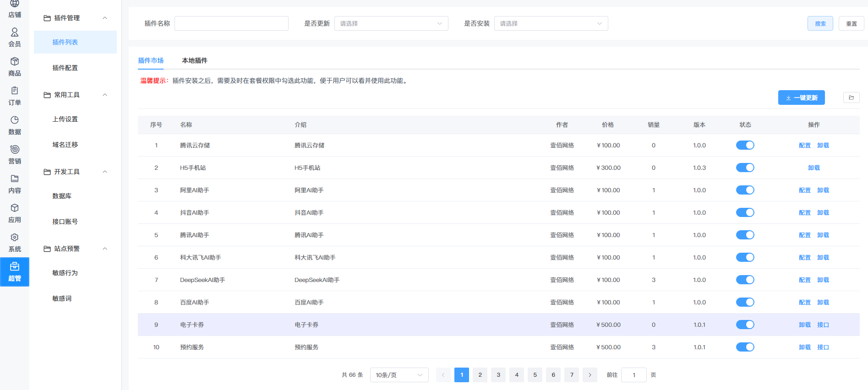Go to page 3 in pagination

[x=498, y=375]
